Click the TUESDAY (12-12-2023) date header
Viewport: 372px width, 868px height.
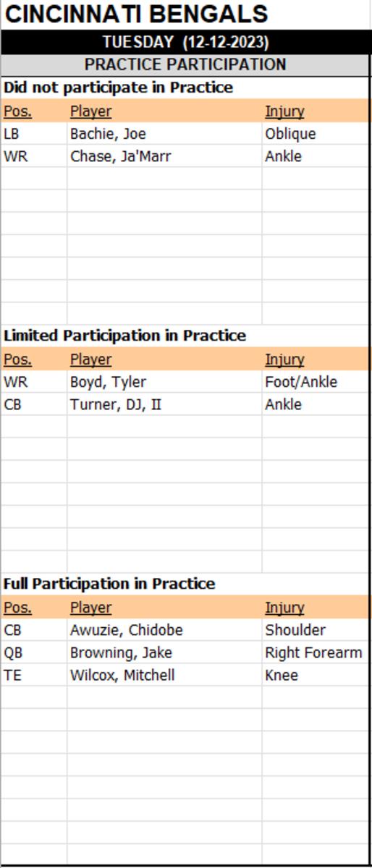pos(185,42)
